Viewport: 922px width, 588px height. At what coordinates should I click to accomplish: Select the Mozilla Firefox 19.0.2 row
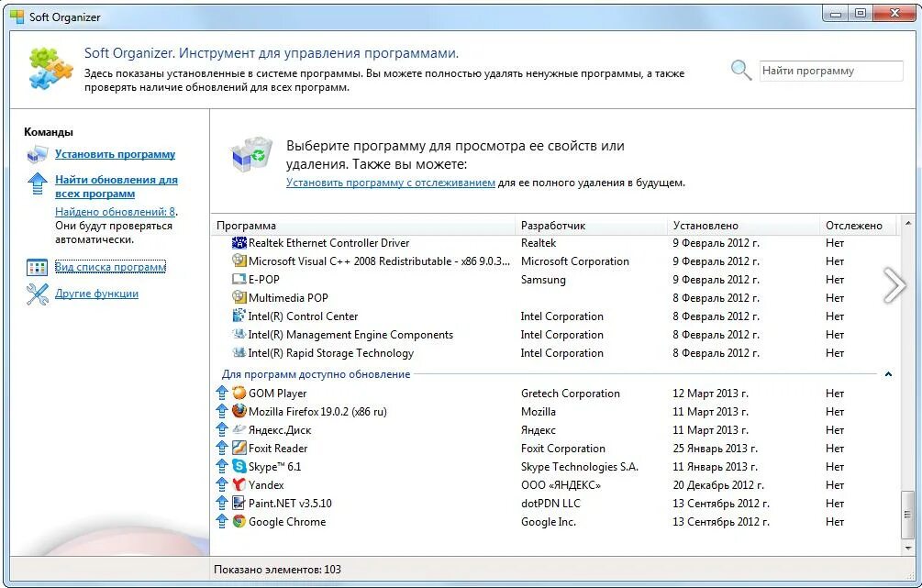(x=555, y=411)
